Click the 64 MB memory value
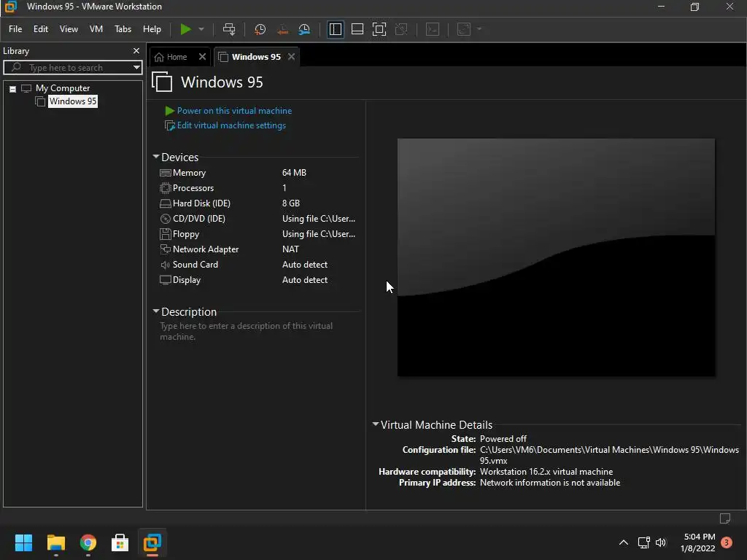Viewport: 747px width, 560px height. point(294,173)
